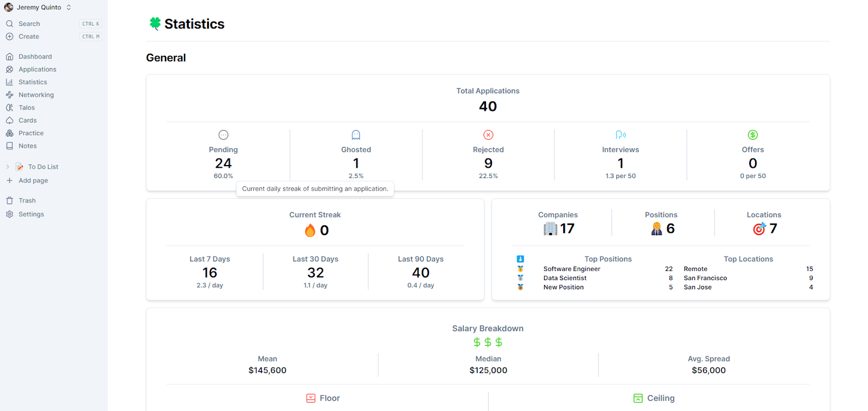Image resolution: width=868 pixels, height=411 pixels.
Task: Click the Applications sidebar icon
Action: click(x=10, y=69)
